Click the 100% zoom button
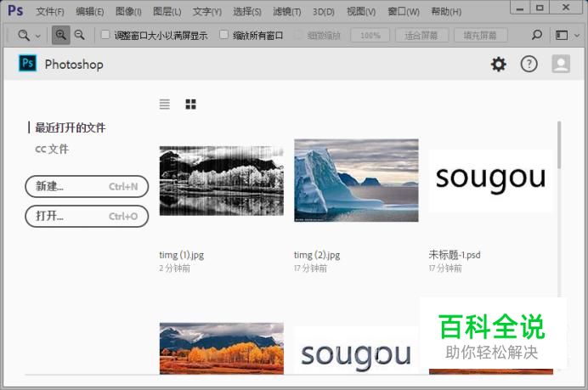This screenshot has width=588, height=390. [x=370, y=36]
